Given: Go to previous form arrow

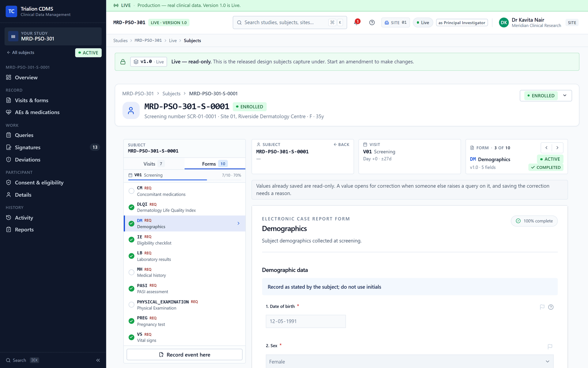Looking at the screenshot, I should coord(546,148).
